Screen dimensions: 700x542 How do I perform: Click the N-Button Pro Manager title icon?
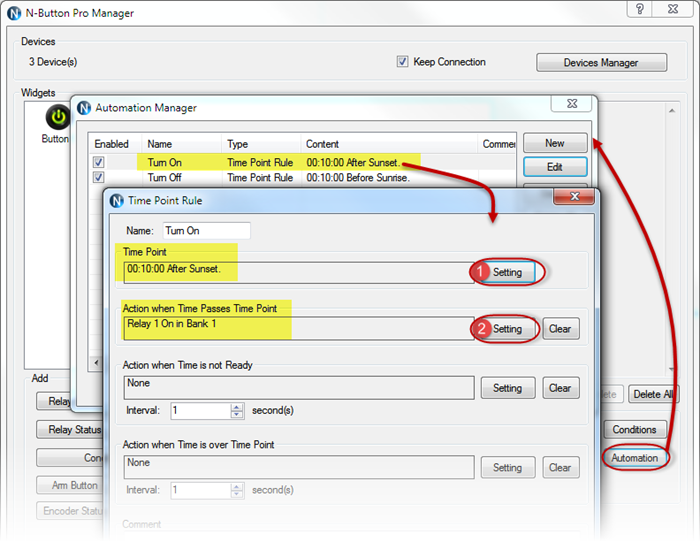[x=14, y=13]
